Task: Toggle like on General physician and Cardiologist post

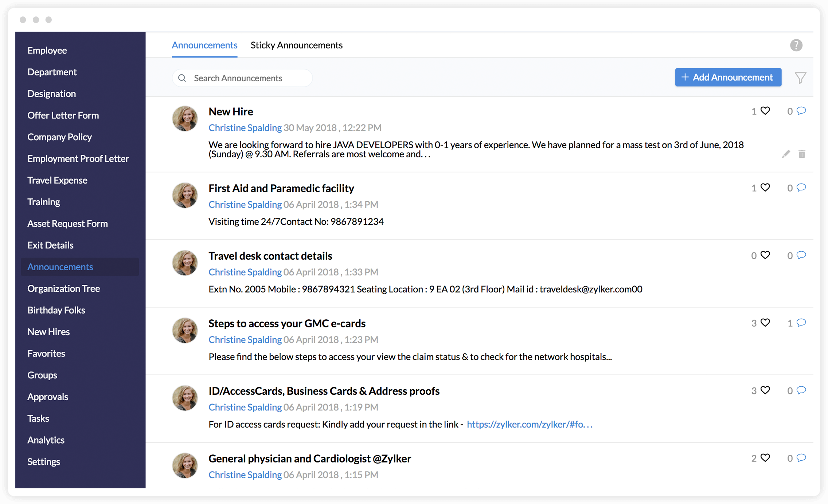Action: tap(765, 458)
